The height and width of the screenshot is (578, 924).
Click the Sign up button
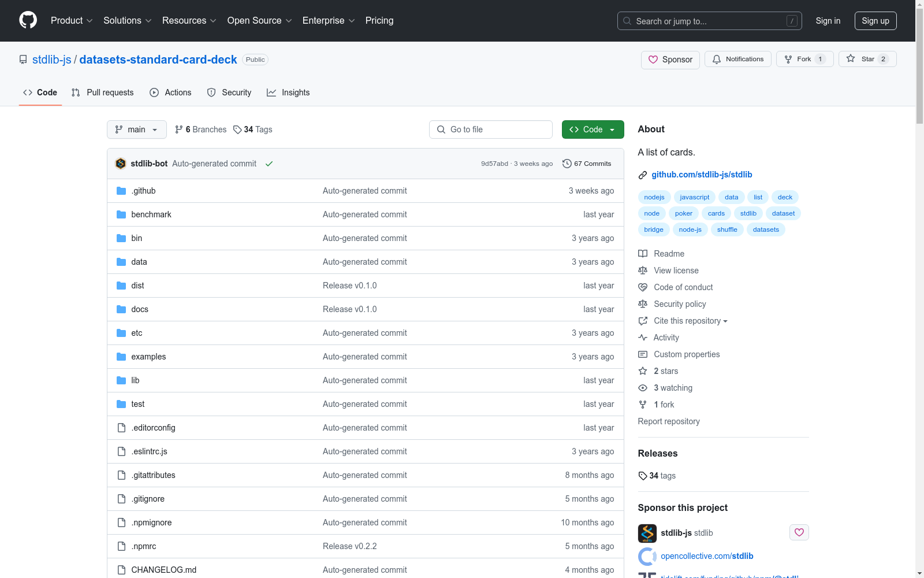(x=875, y=21)
